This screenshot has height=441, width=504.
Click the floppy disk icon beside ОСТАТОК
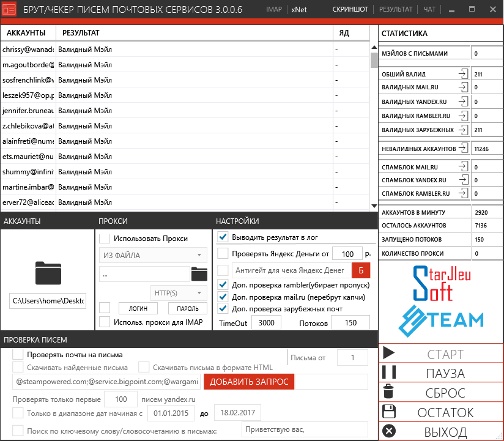[x=388, y=412]
